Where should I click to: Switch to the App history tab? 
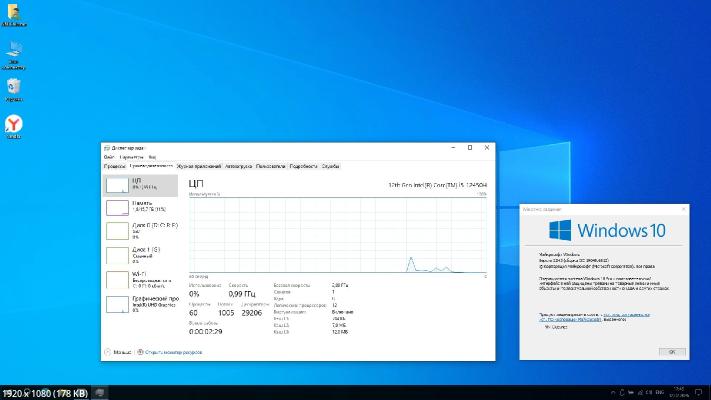pyautogui.click(x=199, y=166)
